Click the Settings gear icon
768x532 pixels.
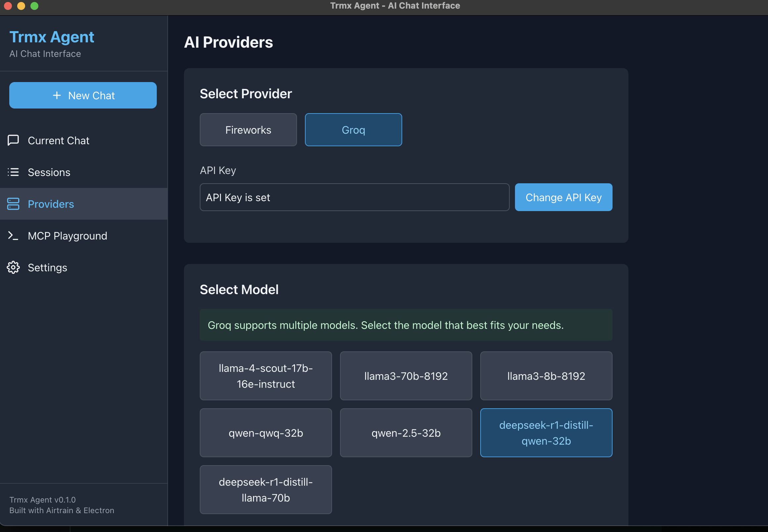[x=13, y=267]
